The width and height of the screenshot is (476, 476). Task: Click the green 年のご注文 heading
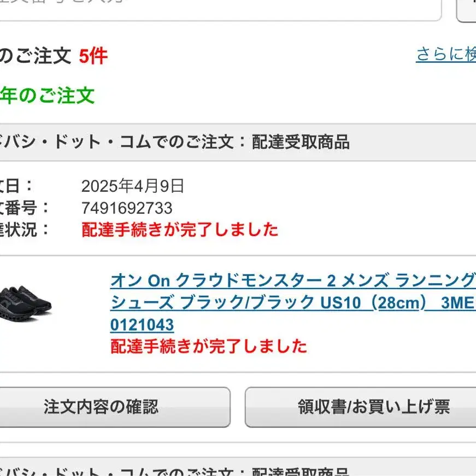[48, 96]
